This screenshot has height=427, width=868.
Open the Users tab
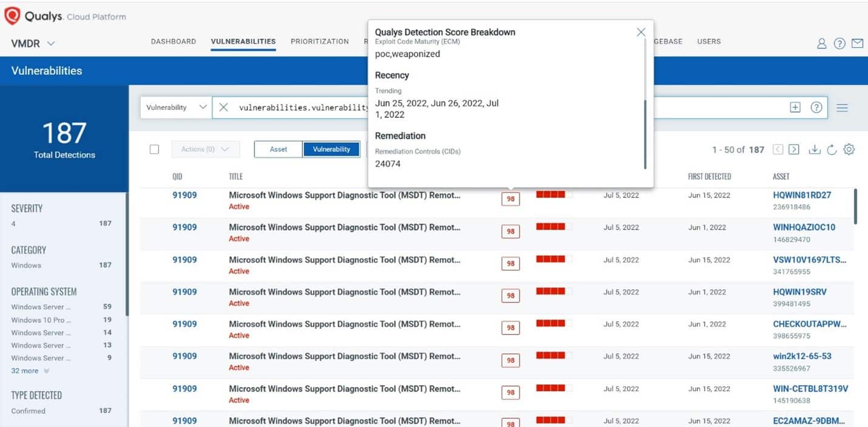709,41
